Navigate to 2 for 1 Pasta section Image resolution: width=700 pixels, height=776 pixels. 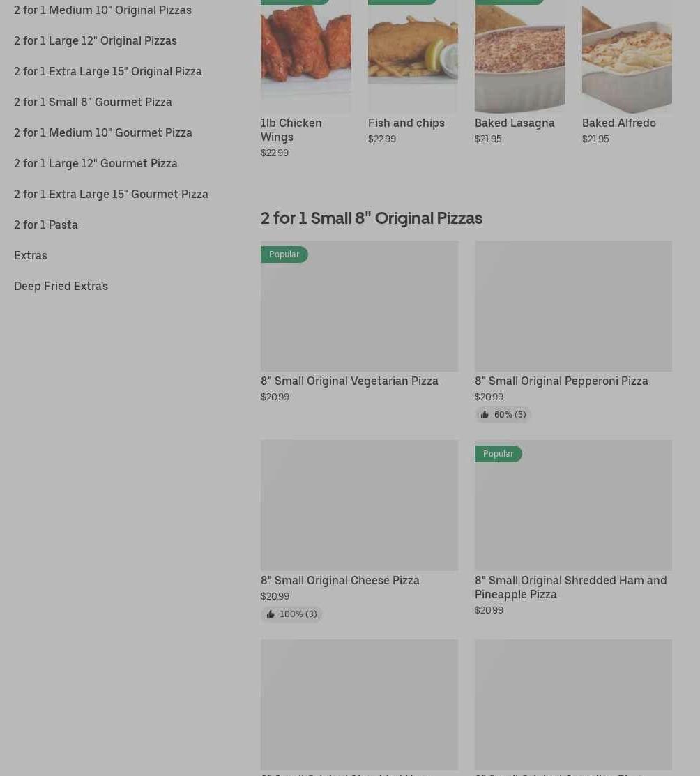(46, 225)
